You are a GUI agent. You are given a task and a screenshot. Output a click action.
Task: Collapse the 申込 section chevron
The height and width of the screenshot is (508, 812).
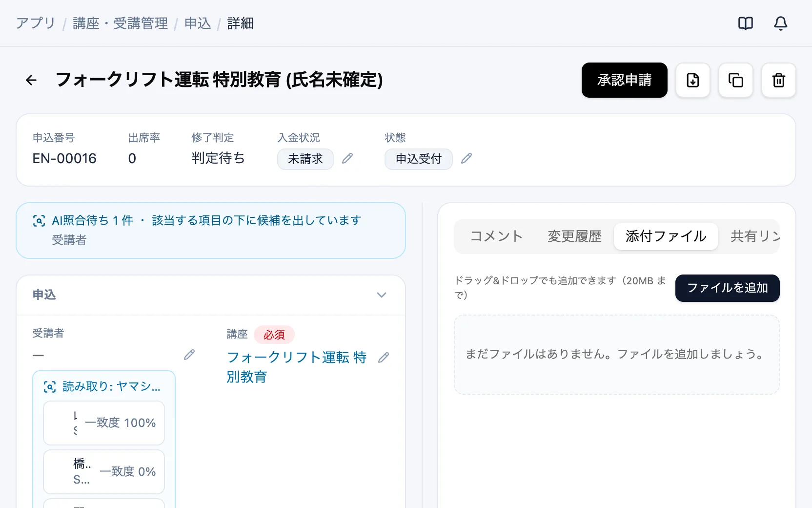tap(382, 295)
